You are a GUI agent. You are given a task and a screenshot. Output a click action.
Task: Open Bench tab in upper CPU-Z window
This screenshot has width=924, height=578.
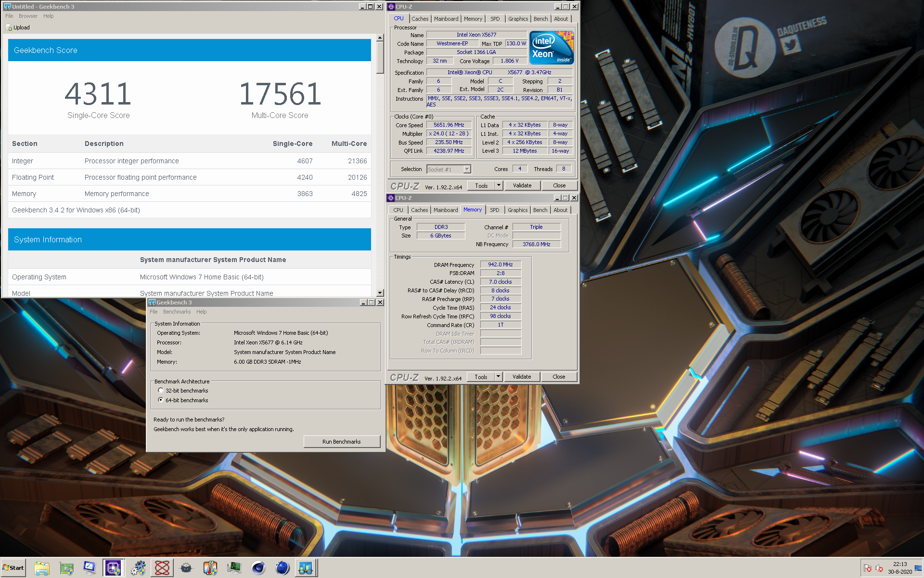click(540, 19)
